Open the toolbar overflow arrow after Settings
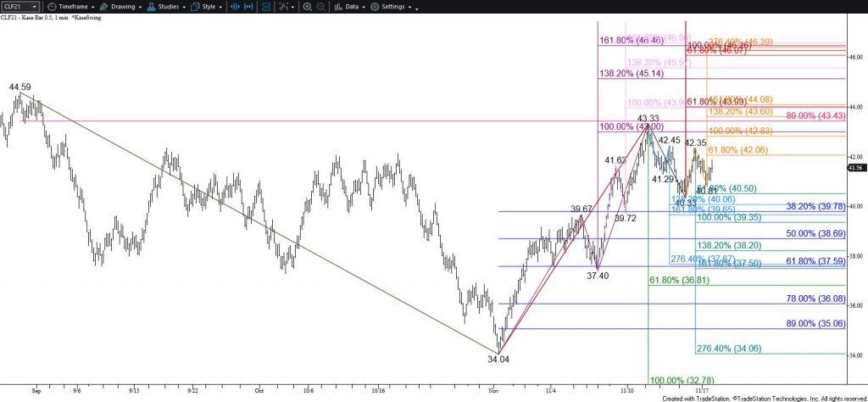Image resolution: width=868 pixels, height=402 pixels. (418, 8)
